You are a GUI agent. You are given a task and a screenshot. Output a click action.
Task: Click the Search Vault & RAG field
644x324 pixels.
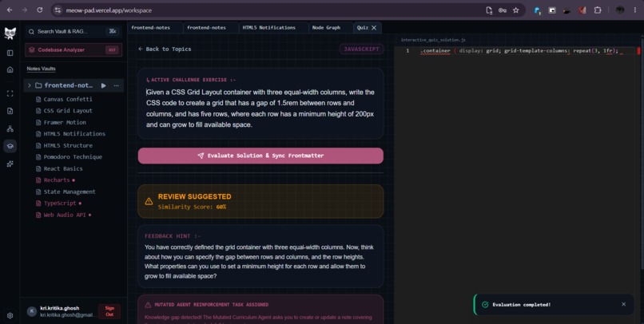tap(73, 32)
